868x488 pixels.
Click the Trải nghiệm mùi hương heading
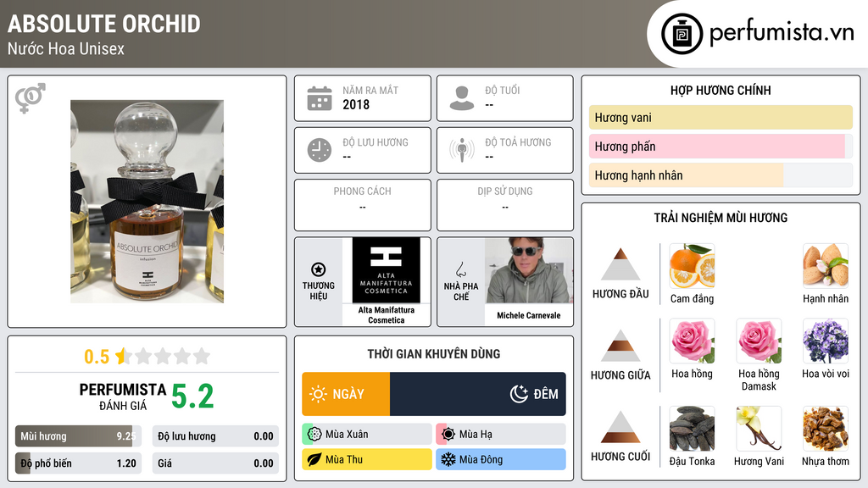pos(721,218)
